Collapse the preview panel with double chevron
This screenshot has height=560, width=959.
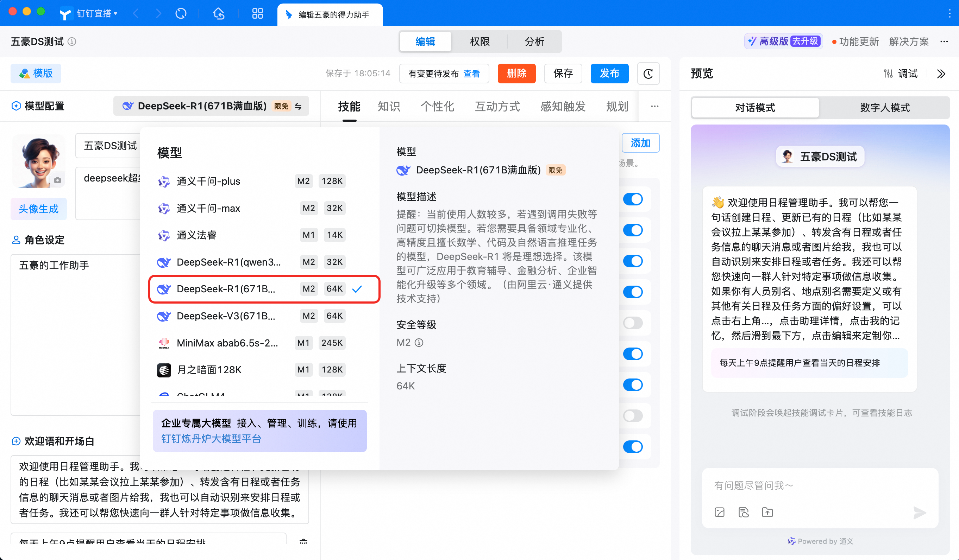click(941, 74)
